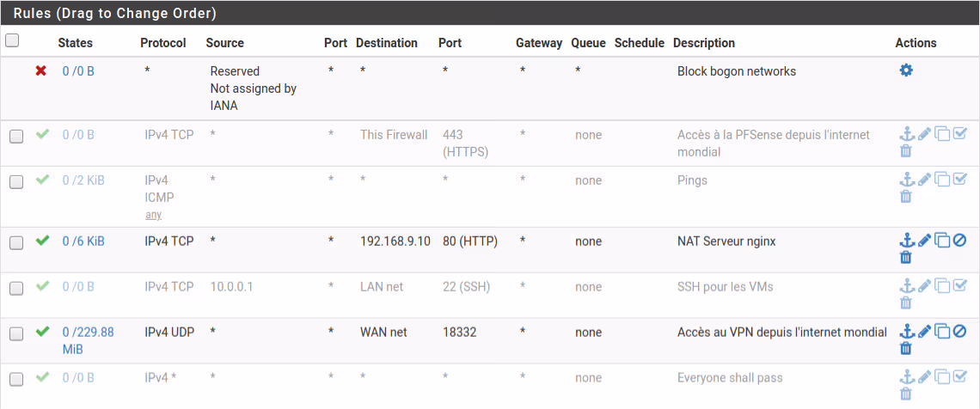The height and width of the screenshot is (409, 980).
Task: Delete the NAT Serveur nginx rule
Action: click(905, 257)
